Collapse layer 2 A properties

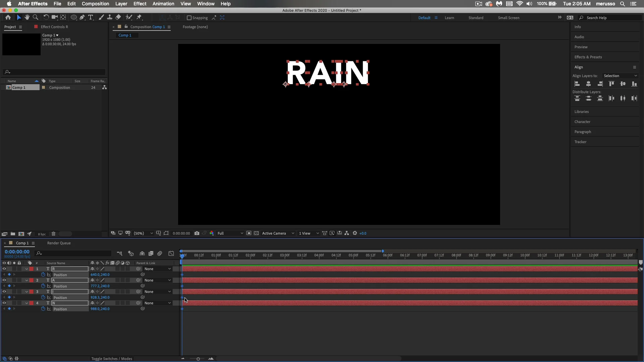point(26,280)
